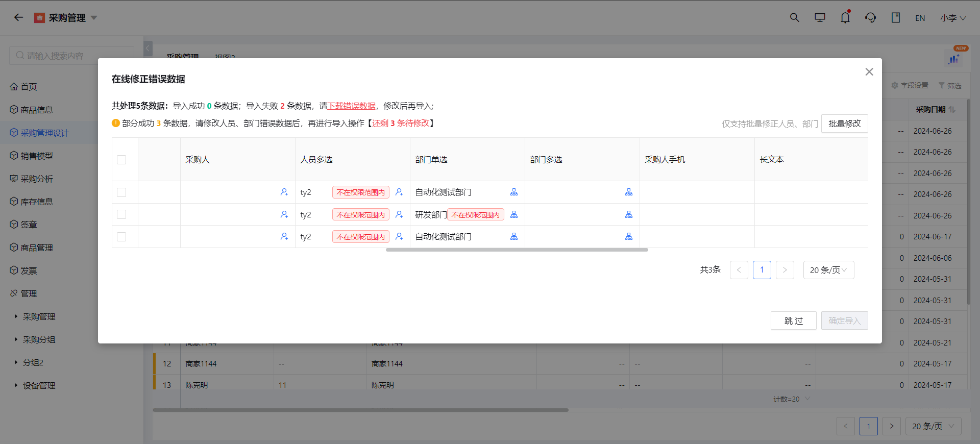
Task: Open 字段设置 field settings
Action: [x=910, y=86]
